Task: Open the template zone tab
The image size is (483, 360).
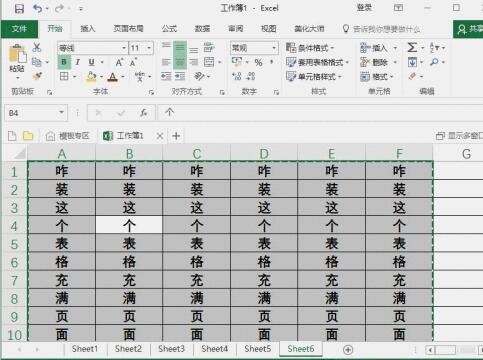Action: (68, 136)
